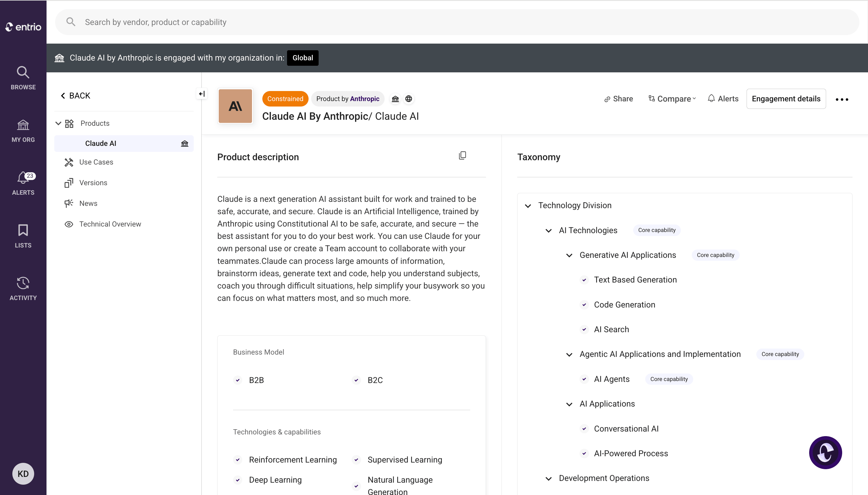
Task: Open Lists bookmark in sidebar
Action: tap(23, 236)
